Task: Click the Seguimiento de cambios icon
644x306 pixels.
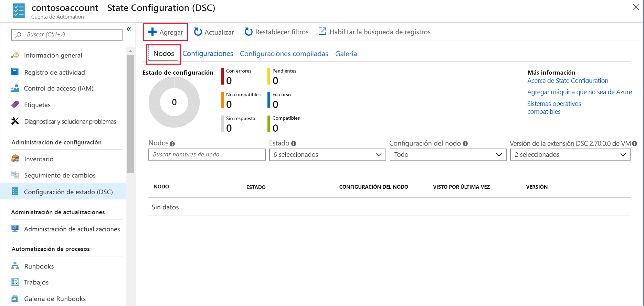Action: 15,175
